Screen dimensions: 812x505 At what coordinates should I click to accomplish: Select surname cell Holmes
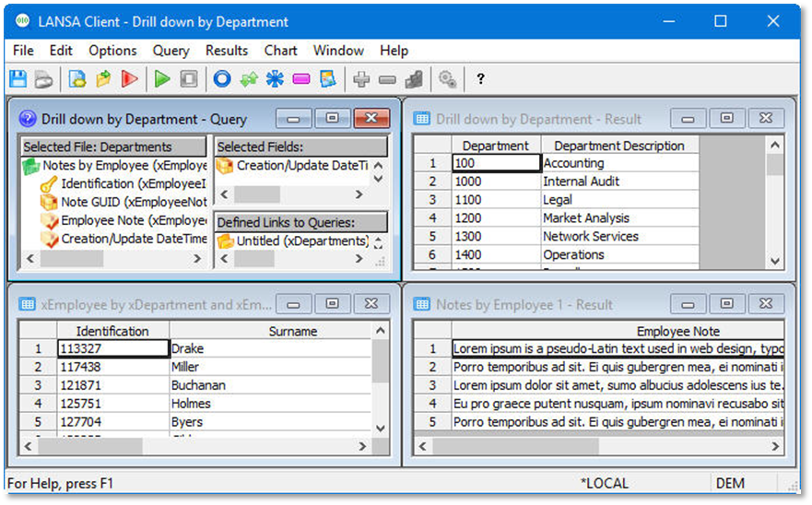[270, 403]
